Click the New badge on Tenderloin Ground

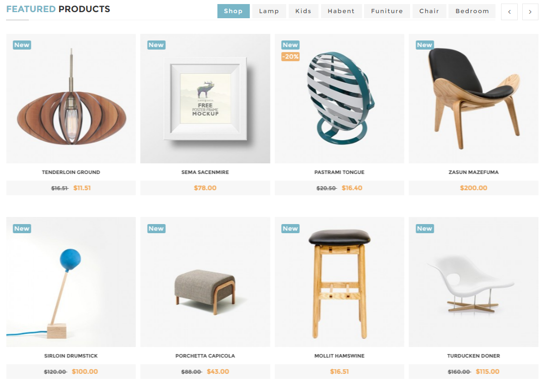point(22,45)
